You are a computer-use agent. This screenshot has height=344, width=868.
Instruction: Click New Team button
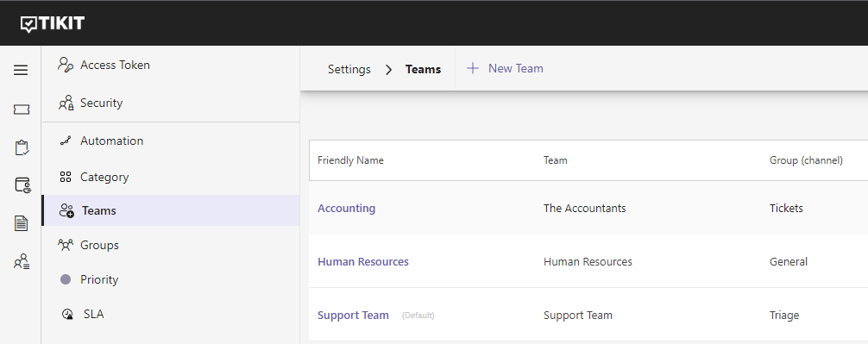505,69
